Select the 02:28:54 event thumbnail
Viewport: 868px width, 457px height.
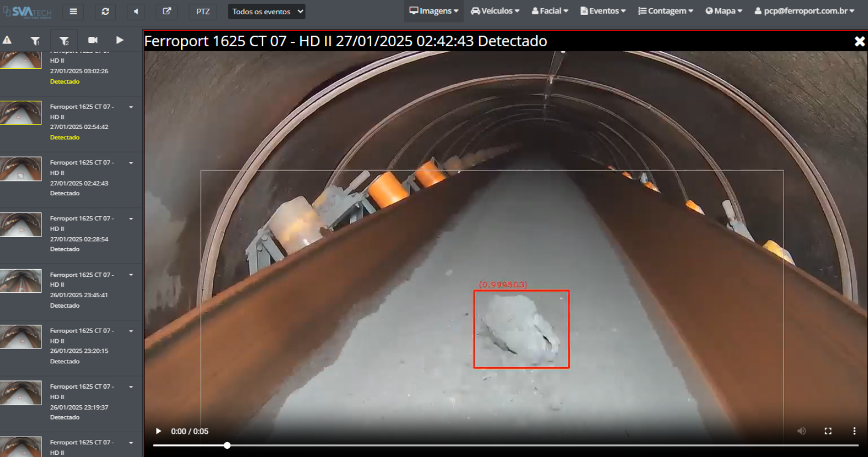21,225
